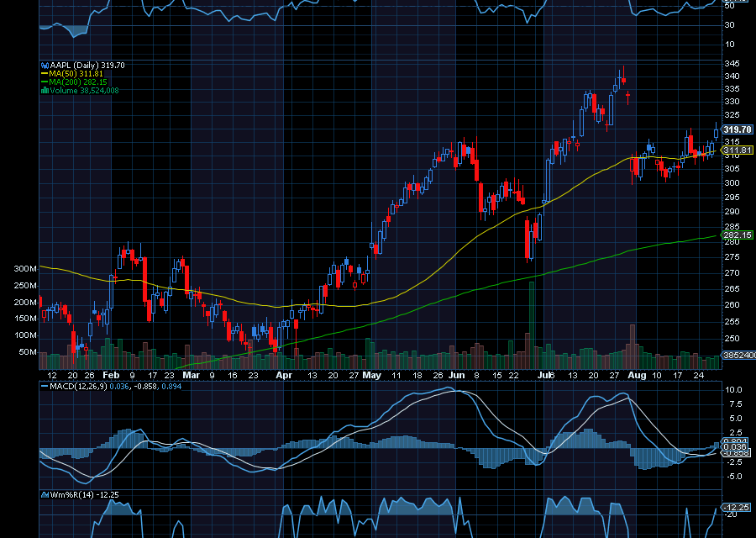Viewport: 756px width, 538px height.
Task: Click the 270 price axis label
Action: tap(732, 273)
